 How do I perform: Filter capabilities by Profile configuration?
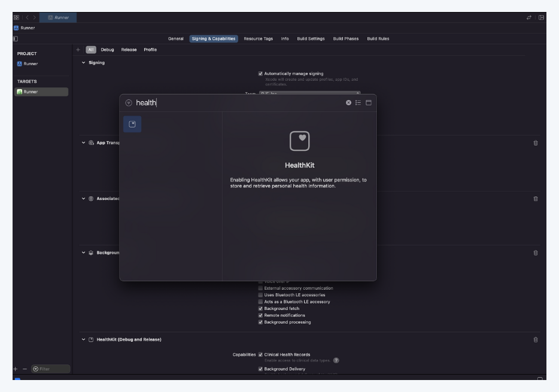150,50
